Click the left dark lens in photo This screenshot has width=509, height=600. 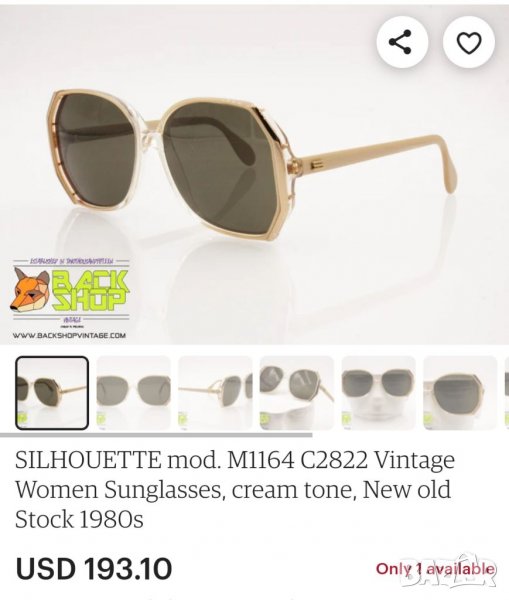95,153
